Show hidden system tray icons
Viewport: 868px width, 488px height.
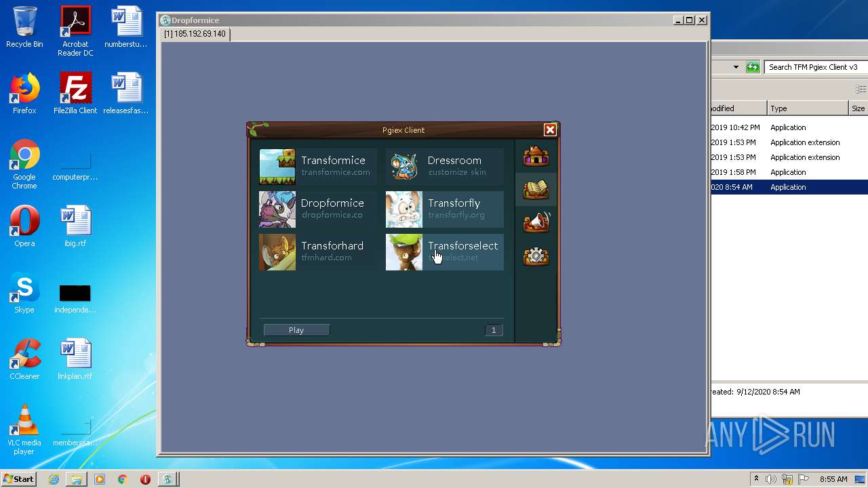756,479
